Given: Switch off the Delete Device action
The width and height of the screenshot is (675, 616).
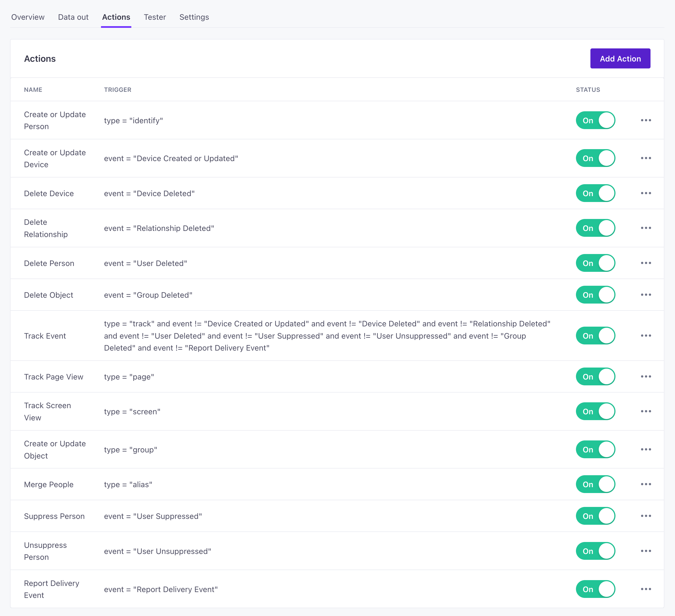Looking at the screenshot, I should point(595,193).
